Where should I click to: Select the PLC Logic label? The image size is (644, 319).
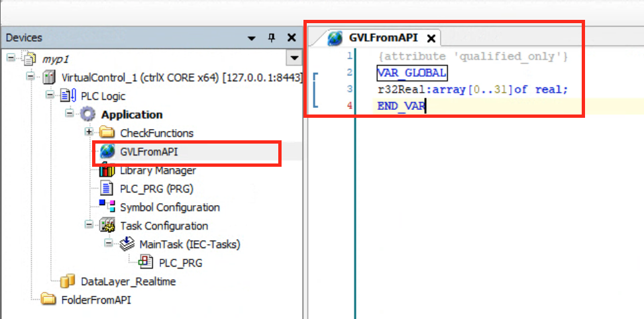pos(103,97)
